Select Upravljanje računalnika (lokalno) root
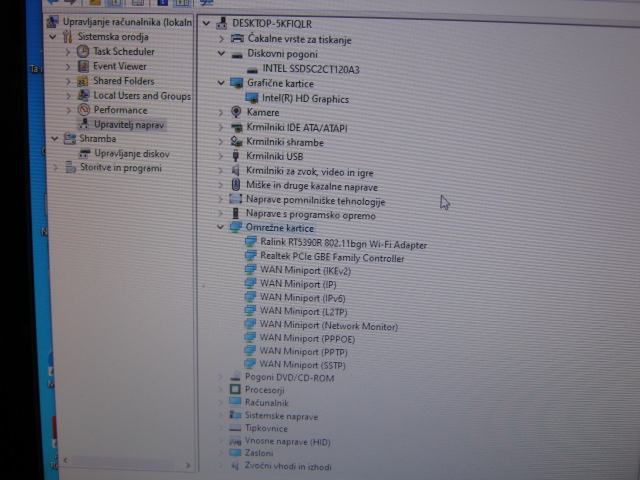The width and height of the screenshot is (640, 480). pyautogui.click(x=127, y=22)
